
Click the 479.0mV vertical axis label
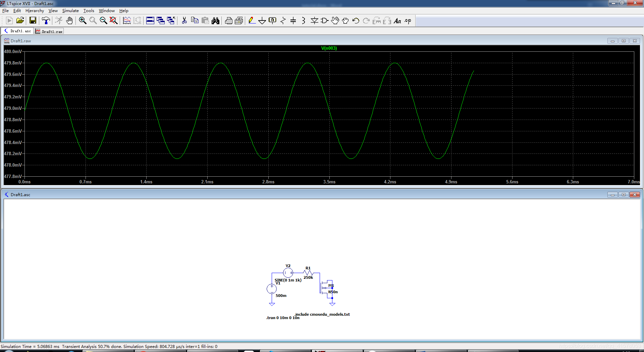pyautogui.click(x=13, y=108)
